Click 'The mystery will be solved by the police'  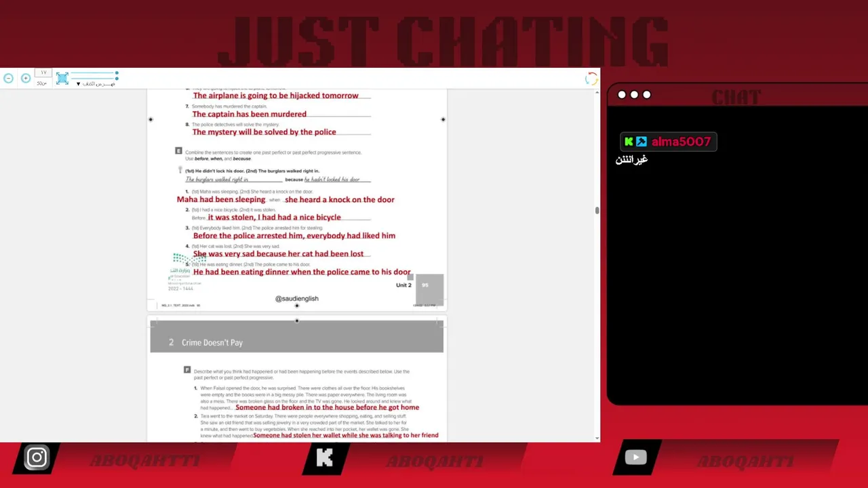(264, 132)
